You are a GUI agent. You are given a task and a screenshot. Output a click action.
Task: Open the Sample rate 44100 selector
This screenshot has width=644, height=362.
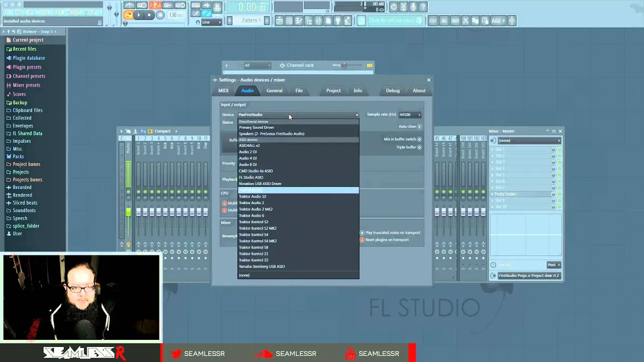point(410,115)
